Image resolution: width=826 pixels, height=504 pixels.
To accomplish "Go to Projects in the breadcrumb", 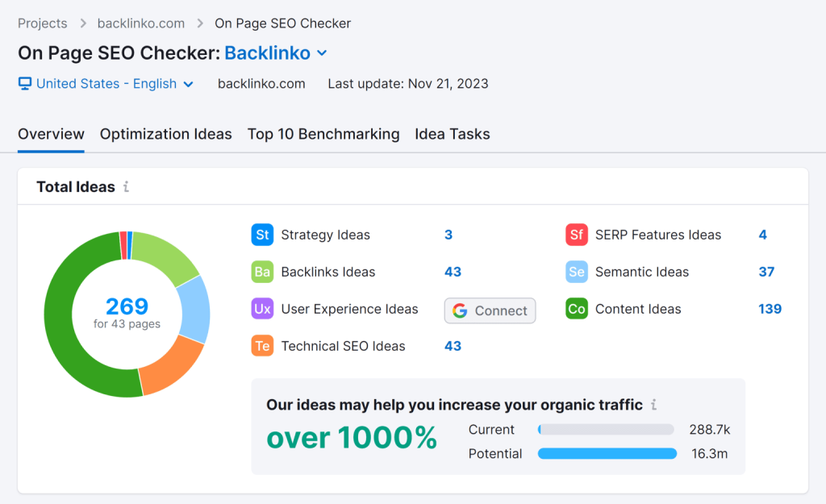I will click(x=43, y=23).
